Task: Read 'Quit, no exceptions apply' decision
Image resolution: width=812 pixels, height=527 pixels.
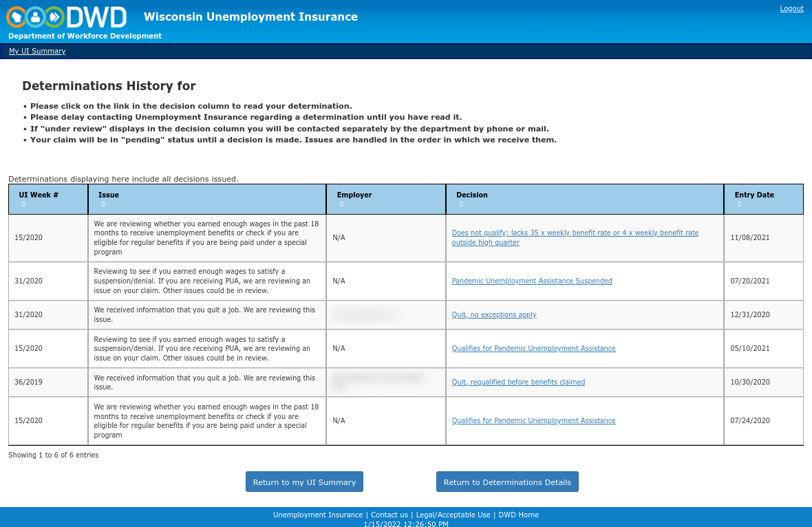Action: tap(493, 314)
